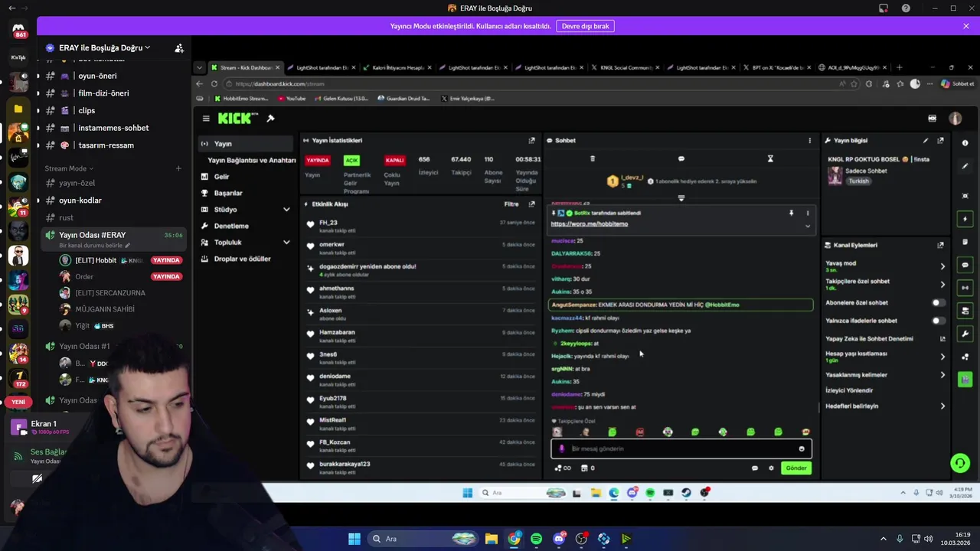Toggle Yalnızca ifadelerle sohbet
Viewport: 980px width, 551px height.
point(937,321)
